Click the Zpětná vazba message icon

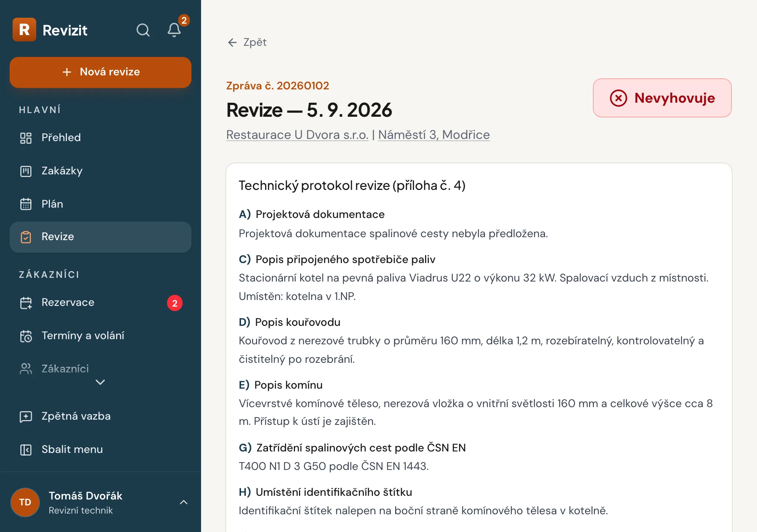(x=26, y=416)
